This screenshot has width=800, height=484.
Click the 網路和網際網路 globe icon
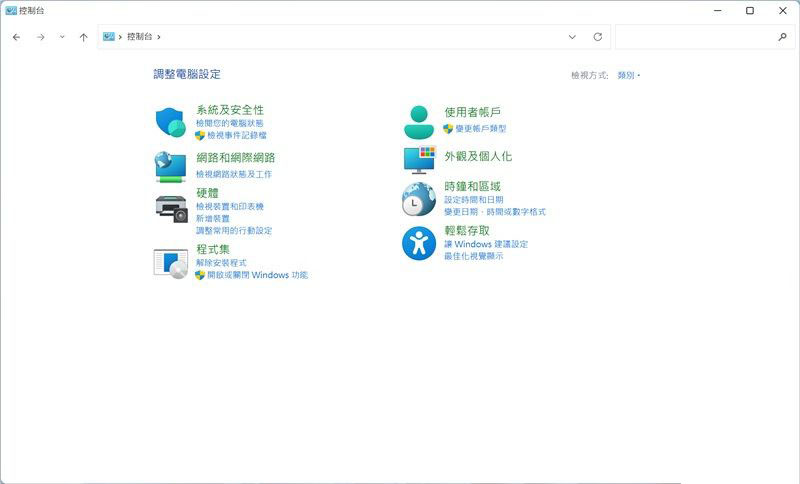click(170, 165)
